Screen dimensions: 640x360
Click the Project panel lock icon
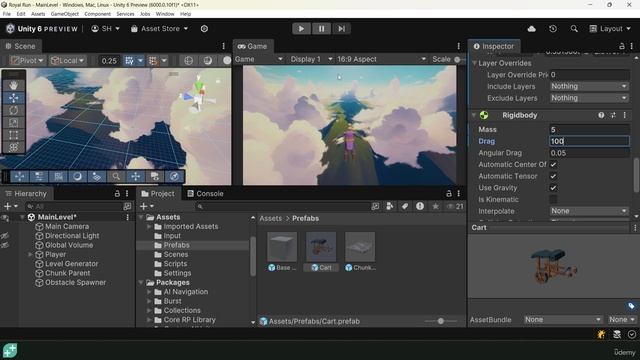[x=449, y=193]
